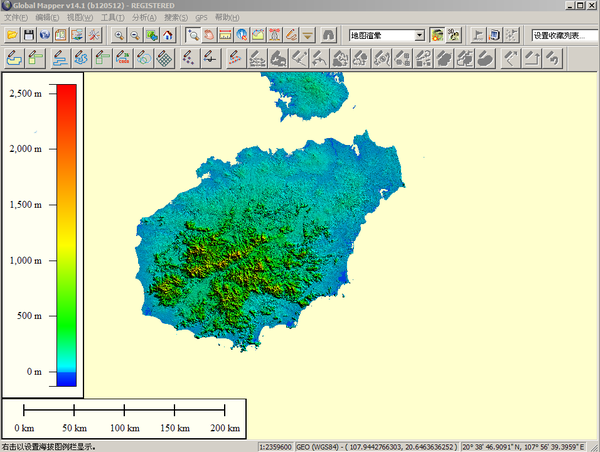Viewport: 600px width, 452px height.
Task: Click the Zoom In magnifier icon
Action: coord(119,35)
